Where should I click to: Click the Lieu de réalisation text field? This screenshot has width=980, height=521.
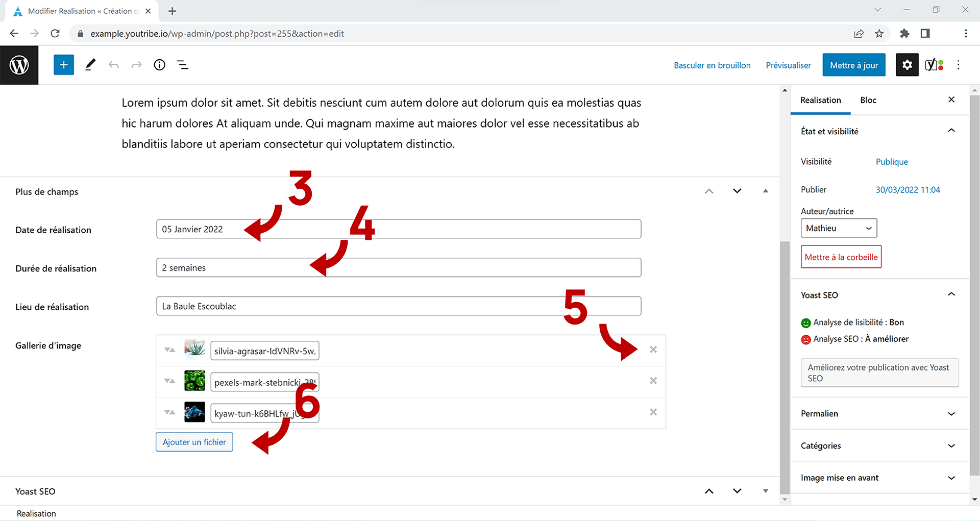tap(398, 306)
